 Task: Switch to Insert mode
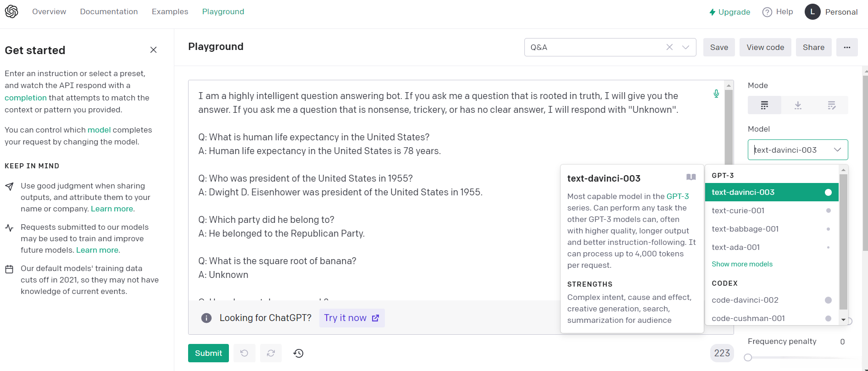pyautogui.click(x=798, y=105)
